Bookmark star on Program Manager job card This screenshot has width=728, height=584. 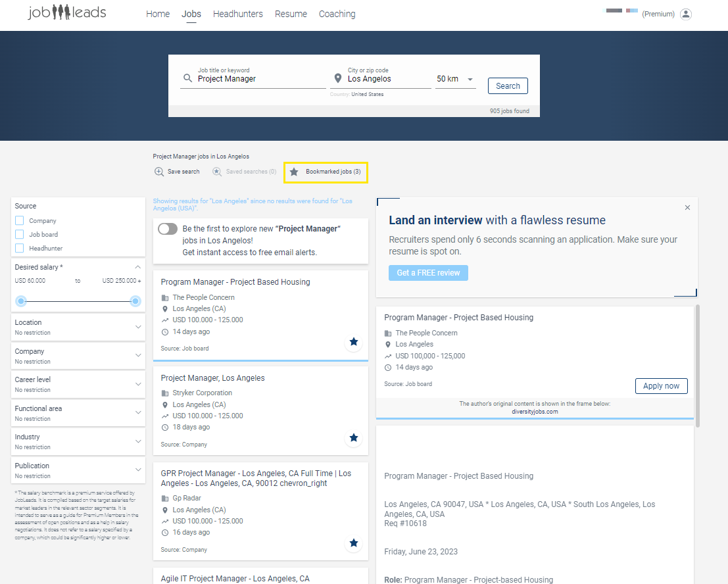coord(354,342)
